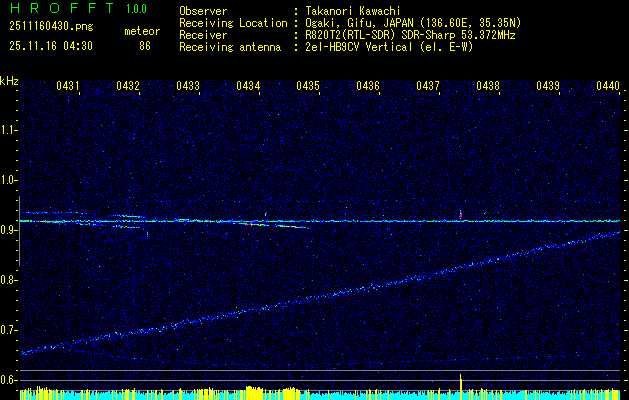
Task: Click the Receiving Location label
Action: (233, 23)
